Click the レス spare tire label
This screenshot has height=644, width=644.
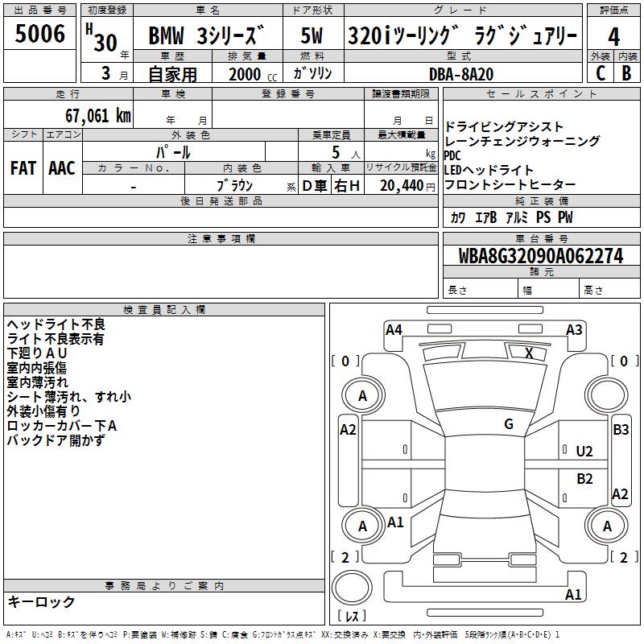(352, 616)
